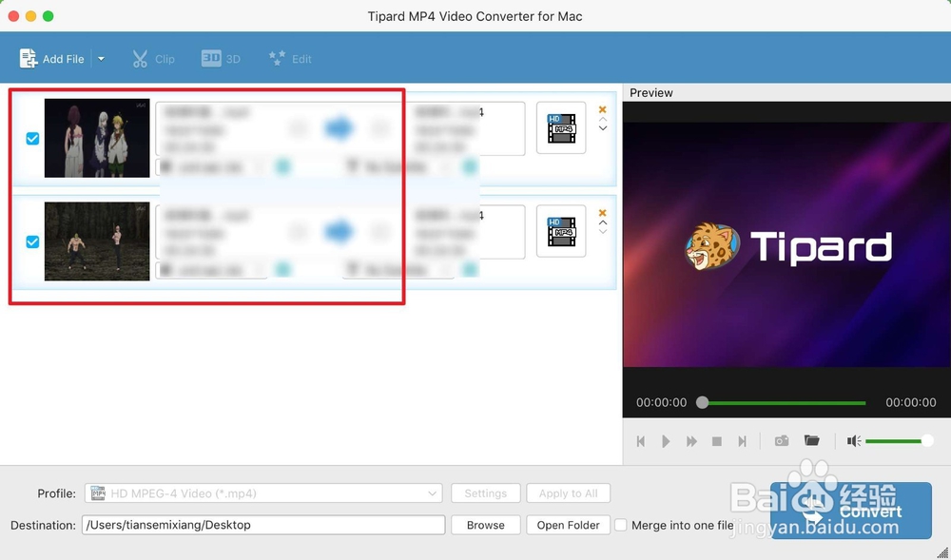
Task: Click the Open Folder button
Action: (568, 525)
